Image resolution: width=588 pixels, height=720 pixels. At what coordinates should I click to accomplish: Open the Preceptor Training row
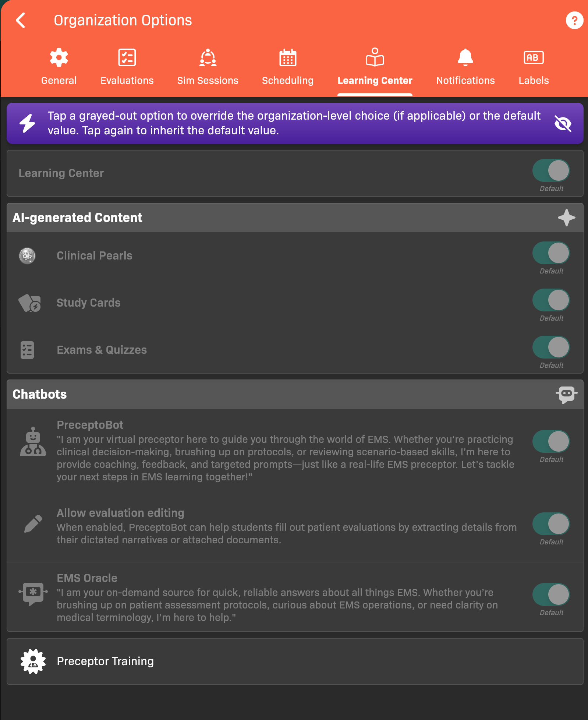tap(294, 661)
